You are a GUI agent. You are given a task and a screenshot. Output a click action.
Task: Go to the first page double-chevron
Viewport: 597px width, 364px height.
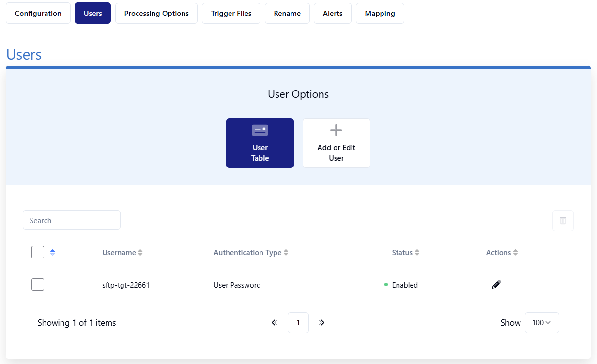[275, 323]
